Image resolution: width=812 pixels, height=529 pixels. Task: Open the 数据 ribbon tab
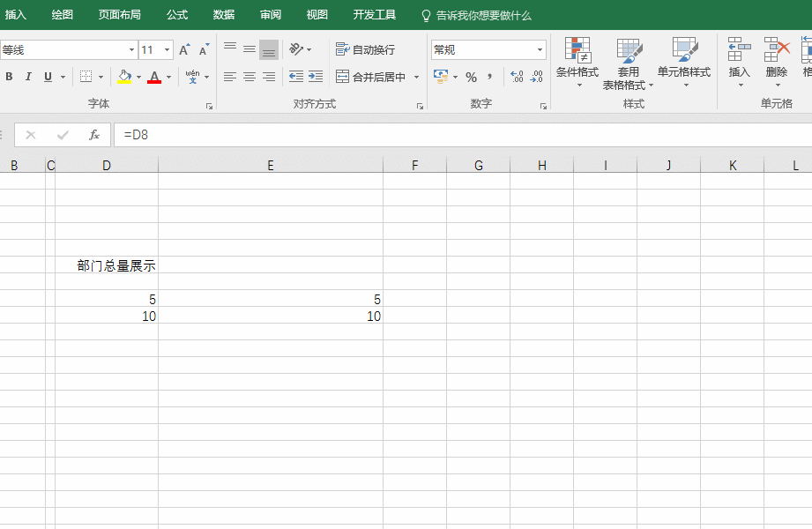(x=224, y=15)
